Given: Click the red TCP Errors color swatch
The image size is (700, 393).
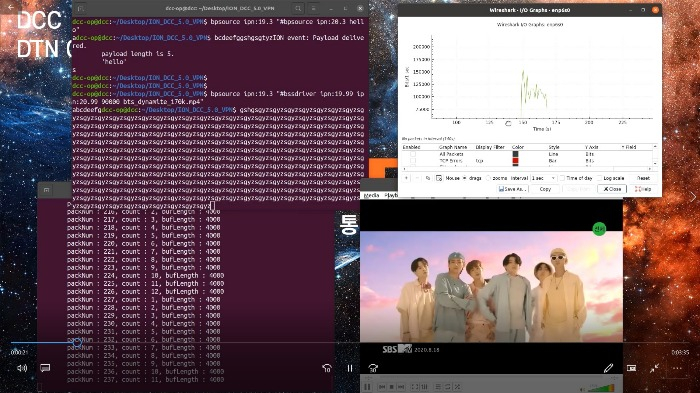Looking at the screenshot, I should click(x=516, y=161).
